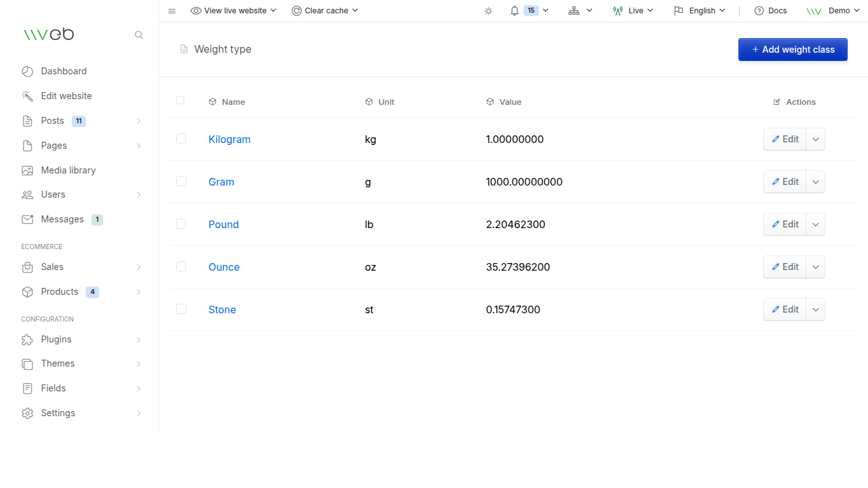This screenshot has width=868, height=488.
Task: Check the Ounce row checkbox
Action: pyautogui.click(x=181, y=266)
